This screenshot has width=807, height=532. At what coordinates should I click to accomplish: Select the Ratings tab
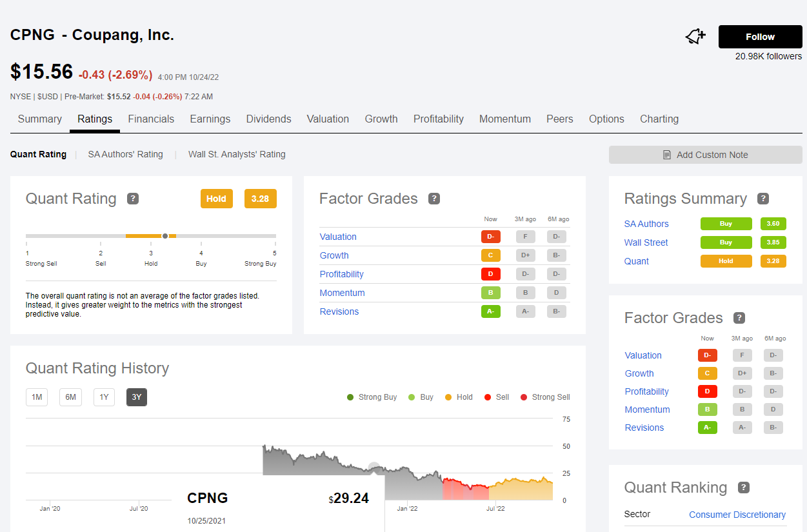click(x=95, y=119)
